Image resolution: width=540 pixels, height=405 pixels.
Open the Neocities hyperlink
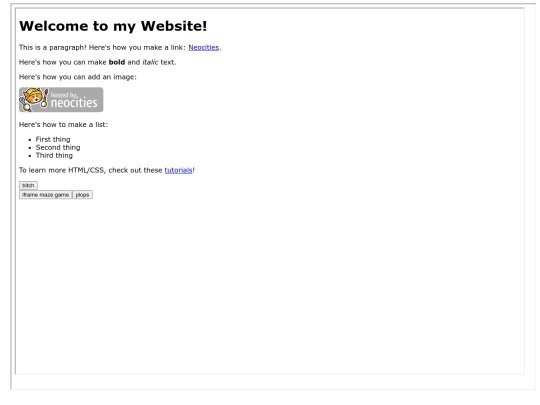click(x=204, y=48)
